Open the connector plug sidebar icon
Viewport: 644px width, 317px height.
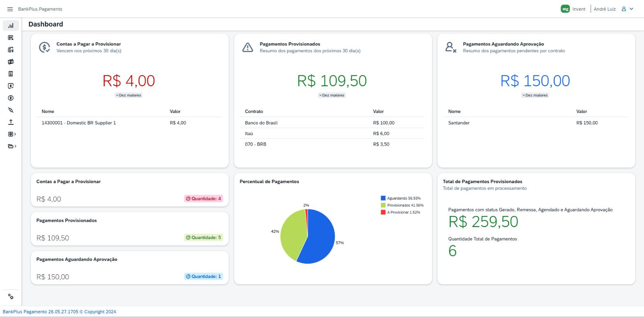11,110
